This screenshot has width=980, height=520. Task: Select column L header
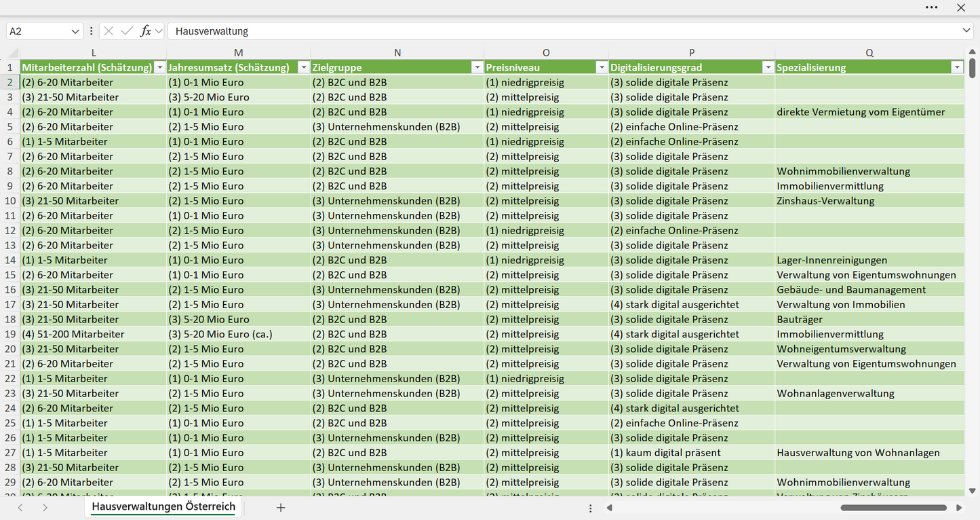(94, 53)
